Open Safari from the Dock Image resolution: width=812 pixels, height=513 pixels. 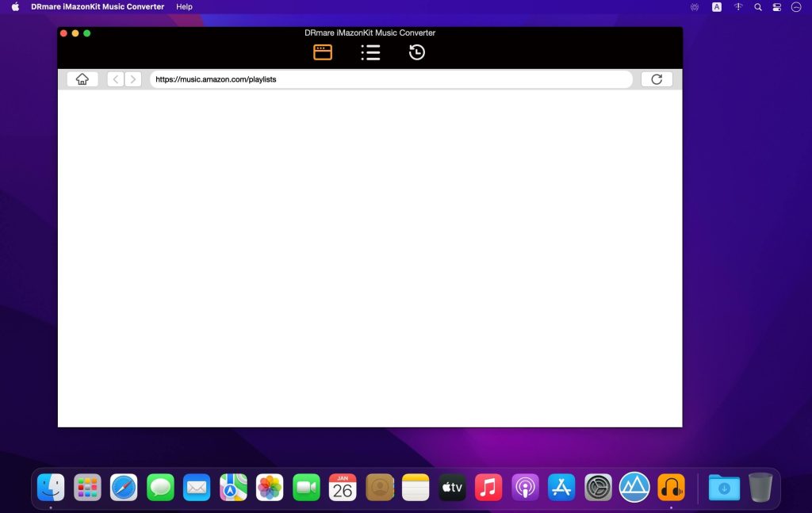(123, 487)
